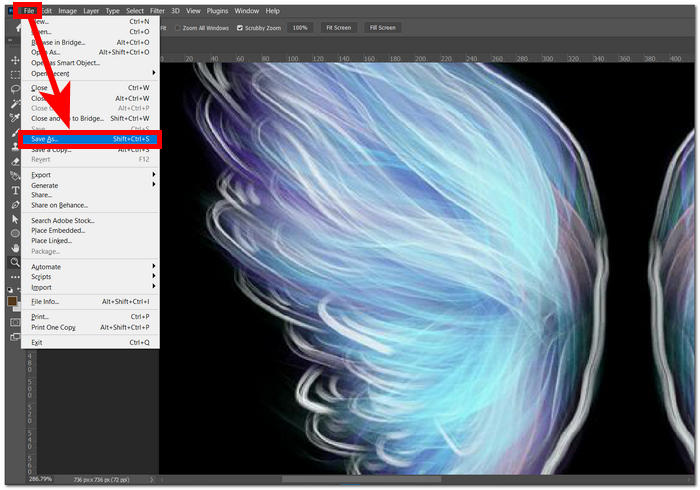Select the Rectangular Marquee tool
The height and width of the screenshot is (490, 700).
pyautogui.click(x=15, y=74)
